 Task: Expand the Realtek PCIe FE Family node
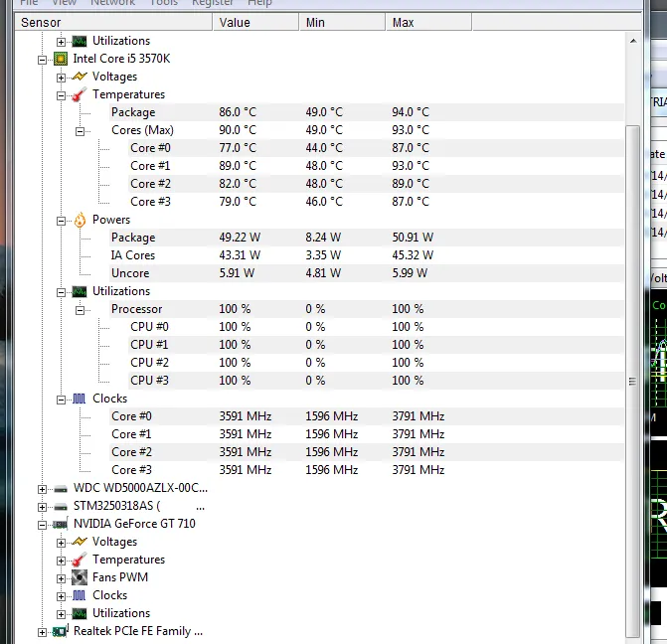tap(42, 631)
